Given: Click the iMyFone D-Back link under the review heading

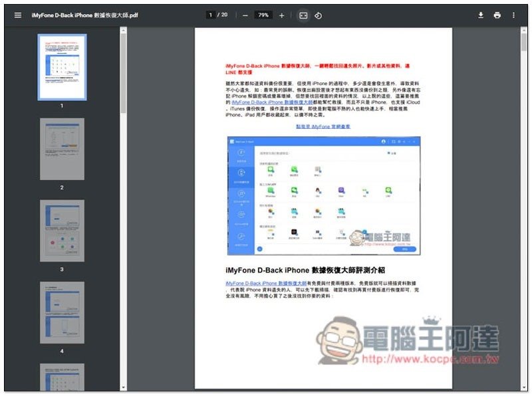Looking at the screenshot, I should point(266,283).
